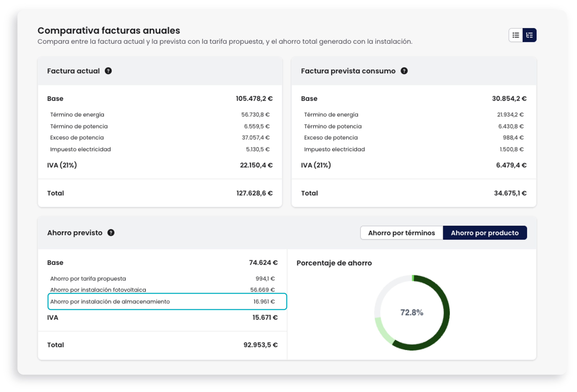Switch to the simple list view icon
The height and width of the screenshot is (392, 577).
516,35
